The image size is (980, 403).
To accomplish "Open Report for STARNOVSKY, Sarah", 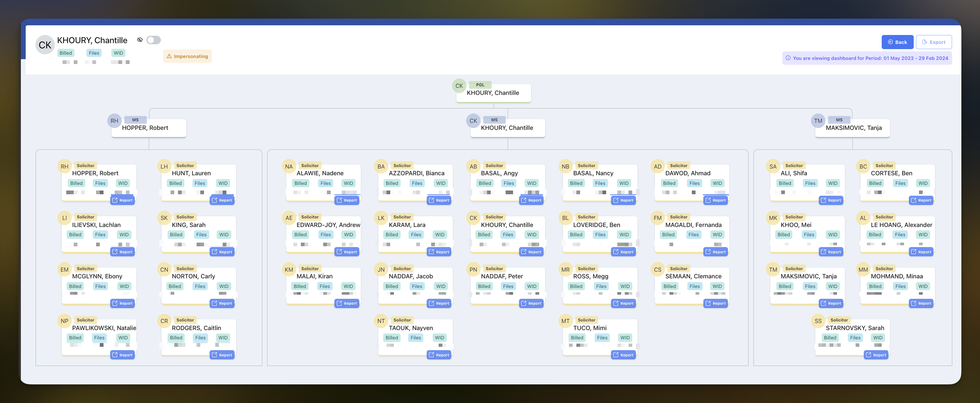I will [876, 355].
